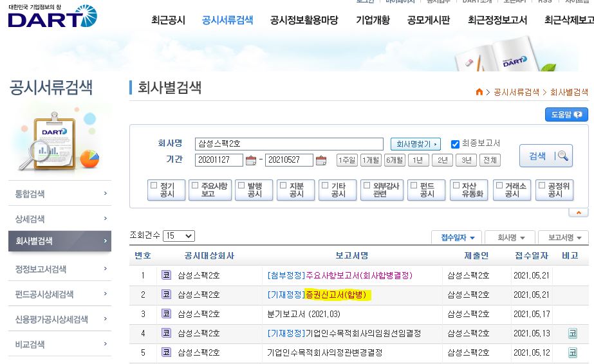Click the 회사명 input field

(x=289, y=144)
